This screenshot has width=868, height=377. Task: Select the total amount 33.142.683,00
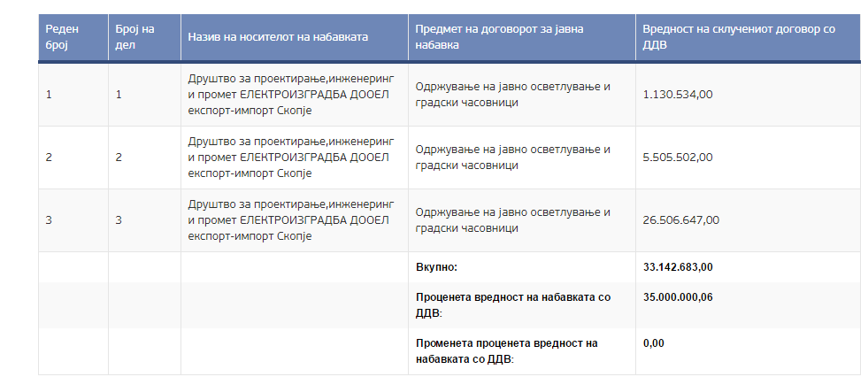click(x=679, y=266)
